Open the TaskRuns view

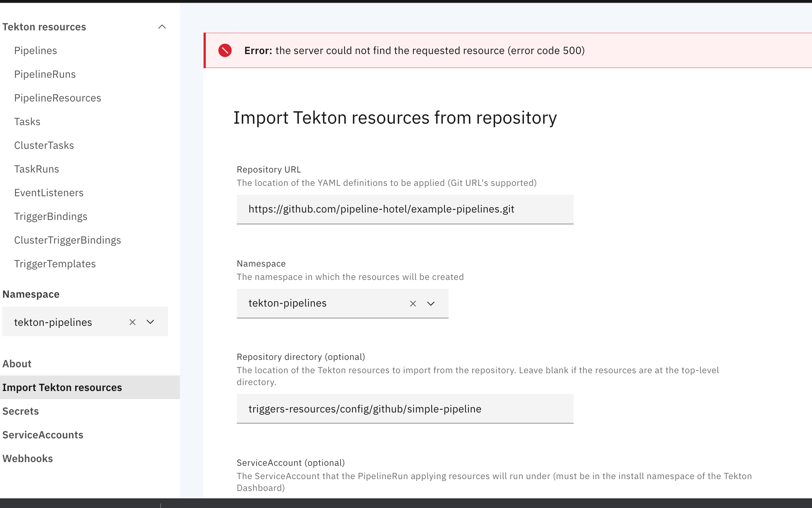pos(37,169)
